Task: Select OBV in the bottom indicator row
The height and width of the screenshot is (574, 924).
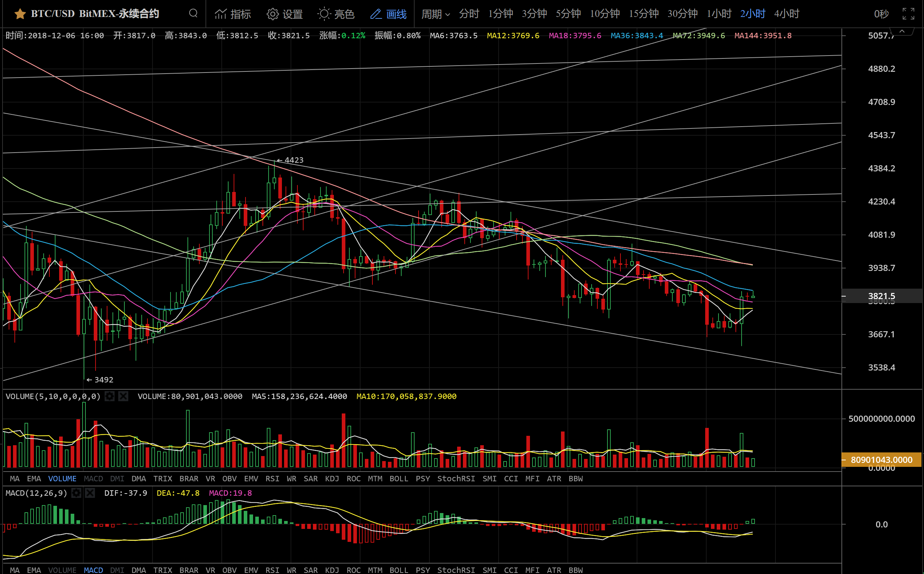Action: coord(230,570)
